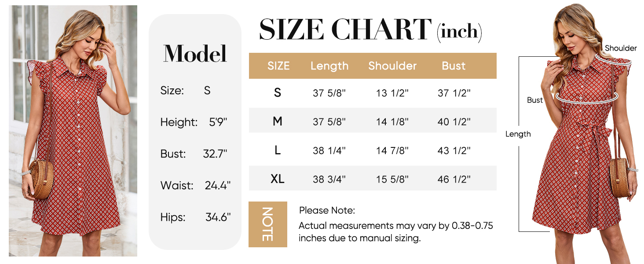Click the 38 1/4" length value for L
The height and width of the screenshot is (264, 644).
[x=329, y=150]
